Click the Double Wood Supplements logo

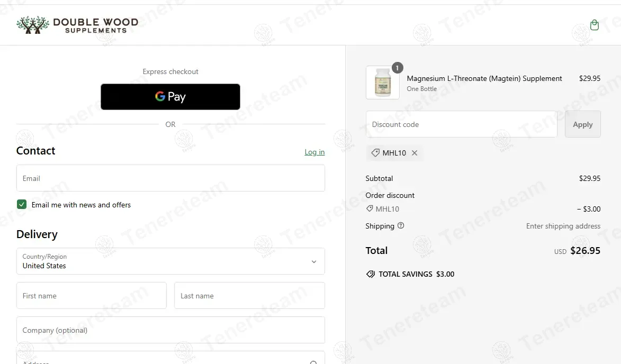tap(77, 25)
